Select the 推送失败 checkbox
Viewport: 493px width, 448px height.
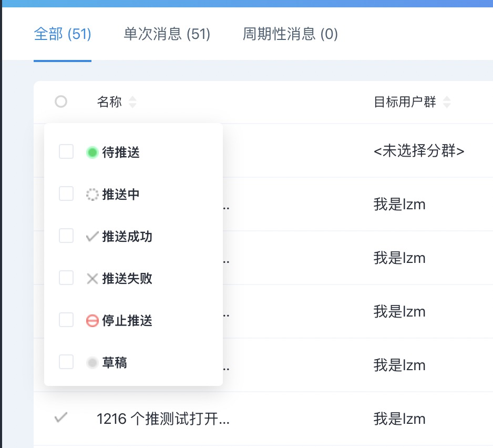pos(66,278)
